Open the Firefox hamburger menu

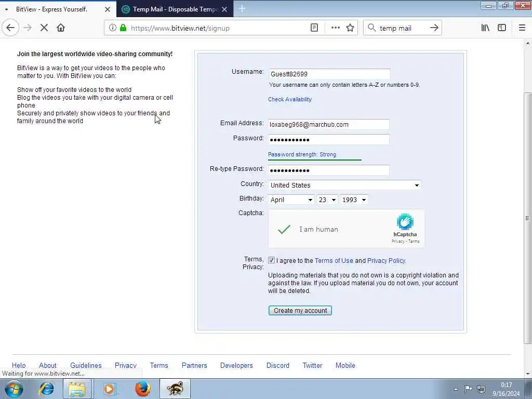[522, 28]
